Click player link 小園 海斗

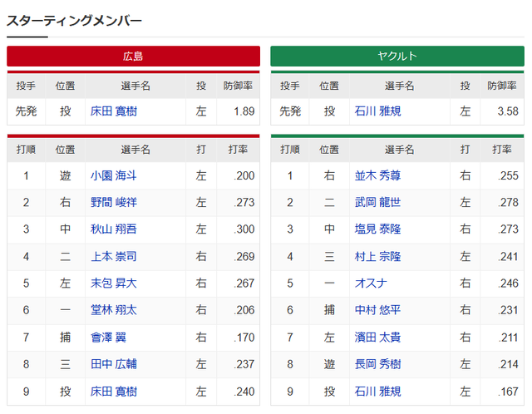click(114, 175)
